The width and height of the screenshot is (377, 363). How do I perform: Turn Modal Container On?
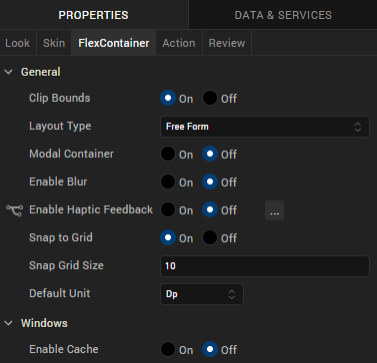(x=168, y=154)
